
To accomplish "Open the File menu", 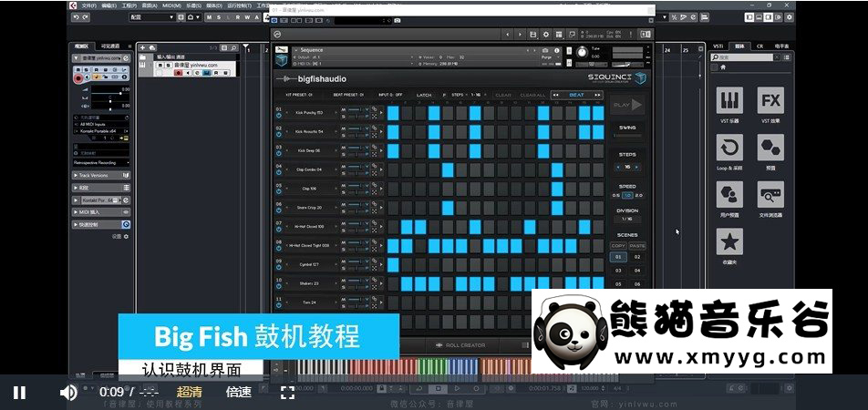I will tap(88, 5).
